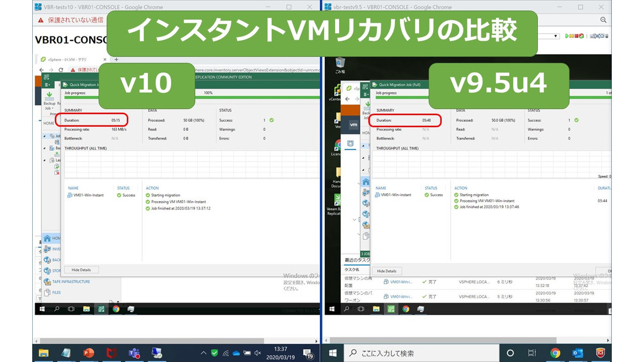Viewport: 644px width, 362px height.
Task: Switch to Veeam console in the v10 session taskbar
Action: pos(101,309)
